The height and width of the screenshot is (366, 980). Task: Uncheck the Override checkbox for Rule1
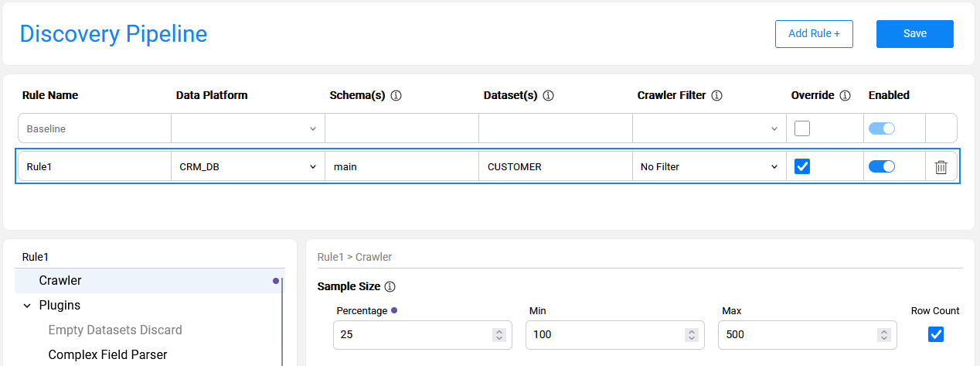(802, 166)
